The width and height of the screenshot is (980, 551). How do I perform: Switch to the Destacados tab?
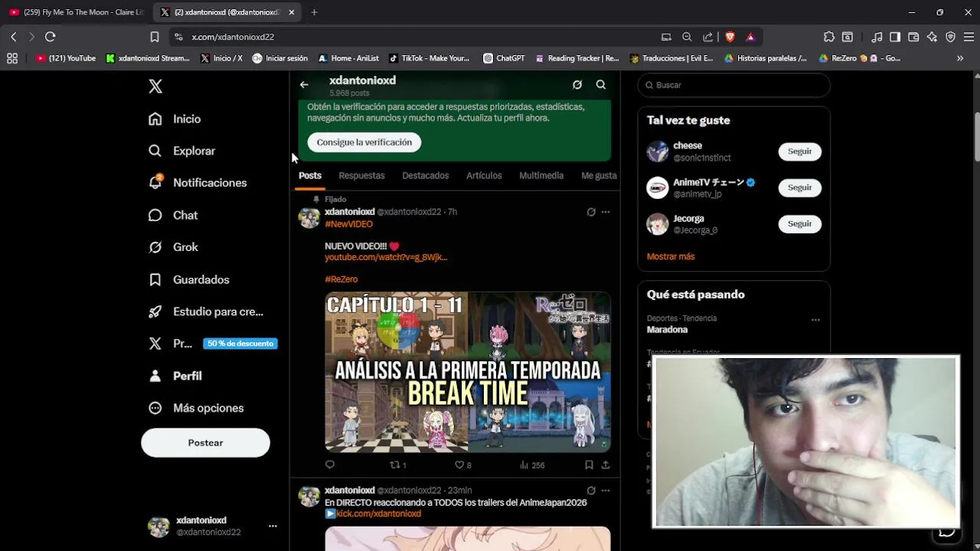tap(426, 176)
